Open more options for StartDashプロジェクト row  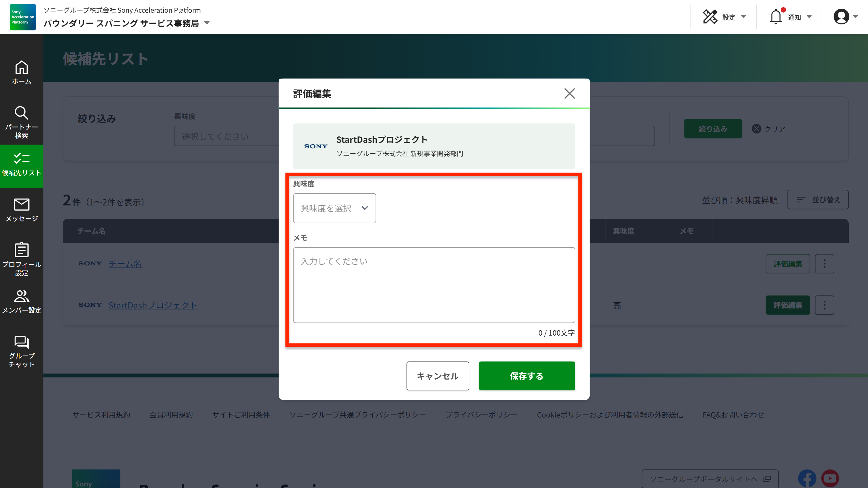(x=824, y=305)
